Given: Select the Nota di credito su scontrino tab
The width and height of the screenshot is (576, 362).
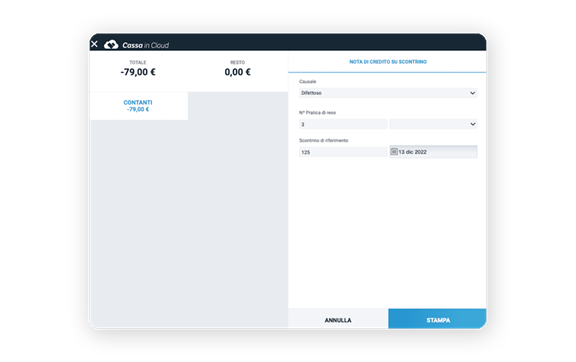Looking at the screenshot, I should coord(388,62).
